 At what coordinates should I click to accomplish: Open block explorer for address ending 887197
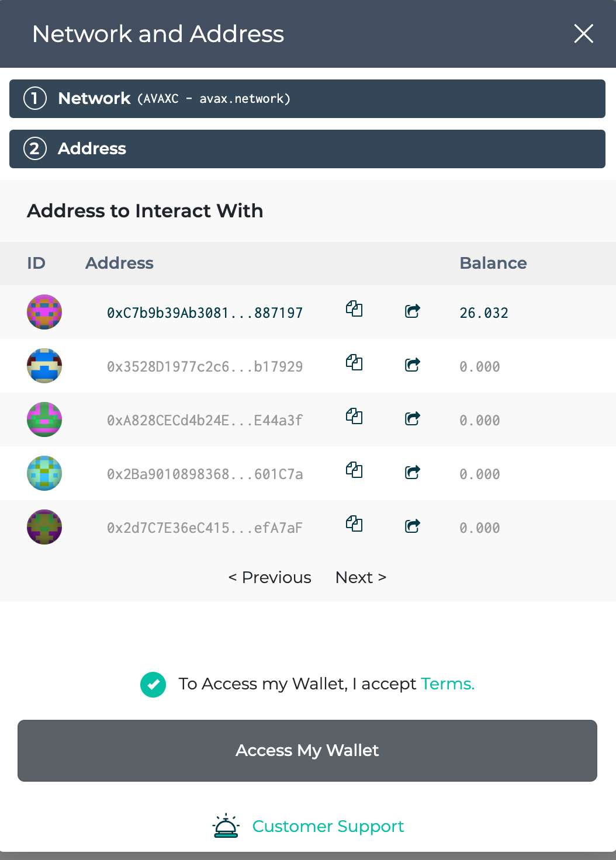click(x=413, y=311)
